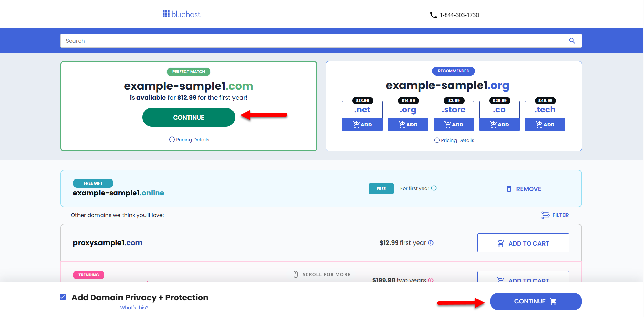This screenshot has width=644, height=317.
Task: Click the FREE GIFT badge
Action: [x=93, y=183]
